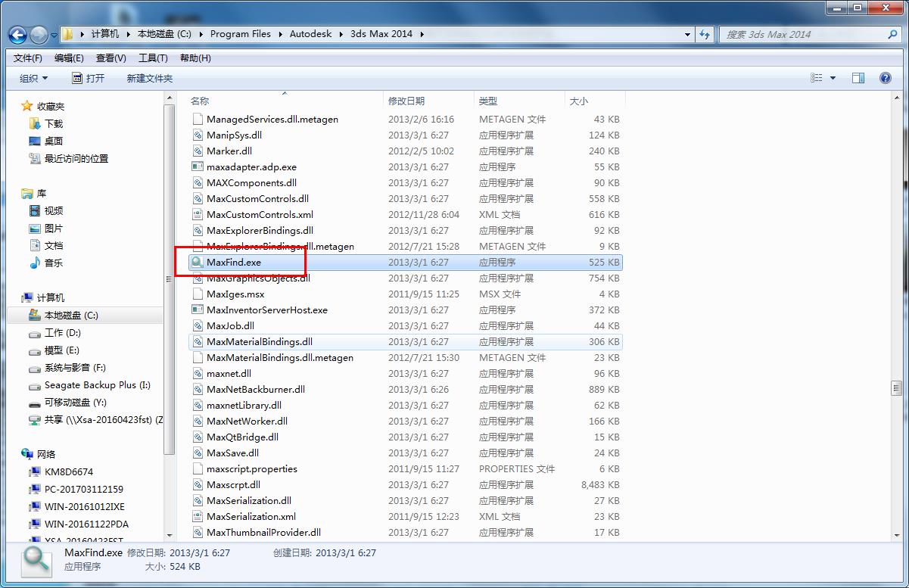Open the 编辑(E) menu
The width and height of the screenshot is (909, 588).
click(x=70, y=58)
